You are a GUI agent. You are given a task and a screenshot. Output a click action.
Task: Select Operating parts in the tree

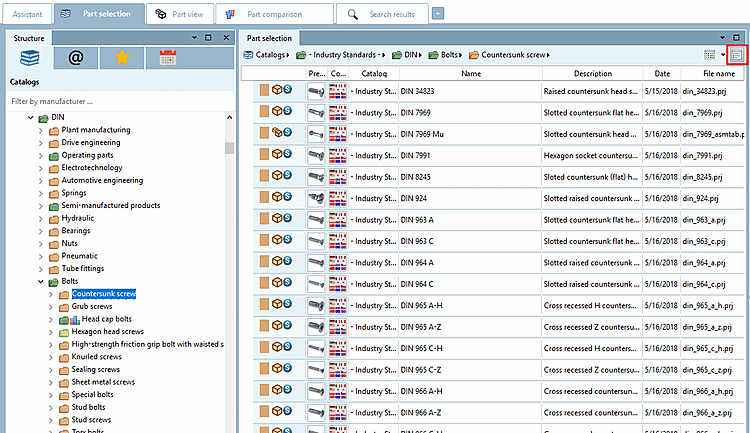click(88, 155)
